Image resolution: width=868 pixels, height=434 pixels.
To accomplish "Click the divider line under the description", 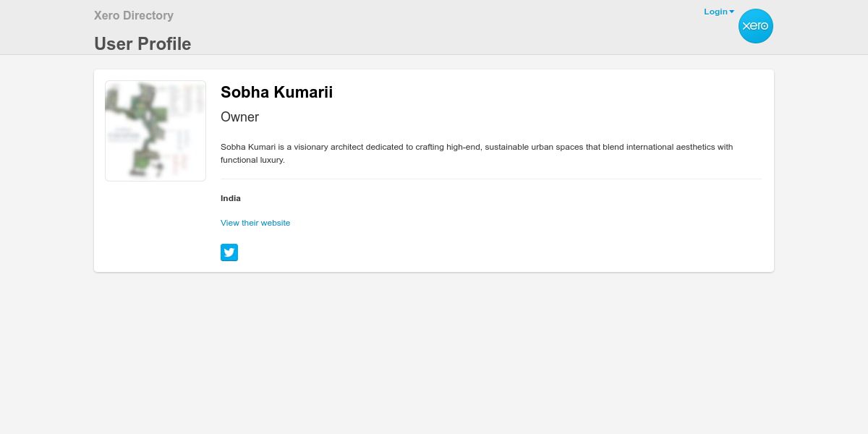I will 490,179.
